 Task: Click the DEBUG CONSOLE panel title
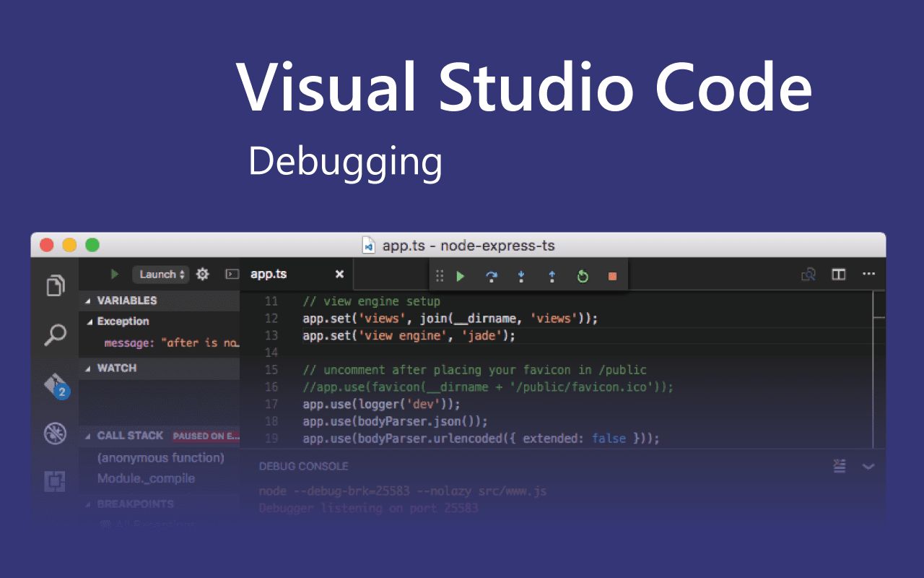point(303,467)
